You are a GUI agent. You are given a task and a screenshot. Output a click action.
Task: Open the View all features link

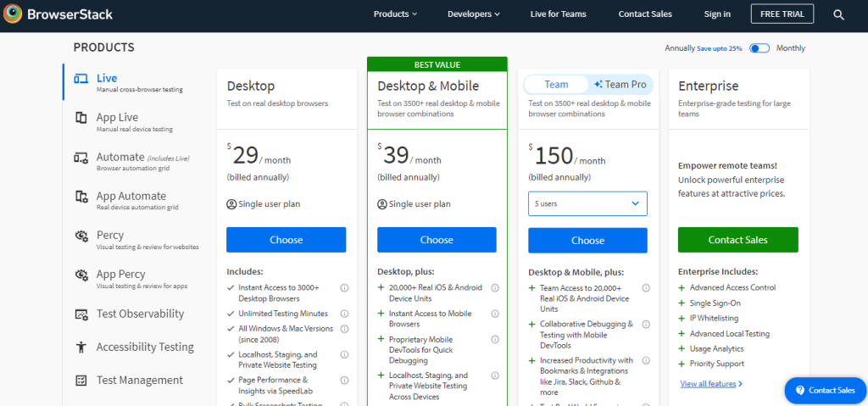pyautogui.click(x=711, y=384)
